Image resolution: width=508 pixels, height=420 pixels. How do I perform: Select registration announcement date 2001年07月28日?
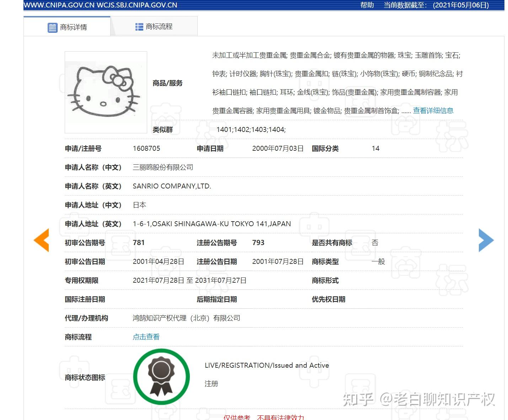tap(278, 261)
